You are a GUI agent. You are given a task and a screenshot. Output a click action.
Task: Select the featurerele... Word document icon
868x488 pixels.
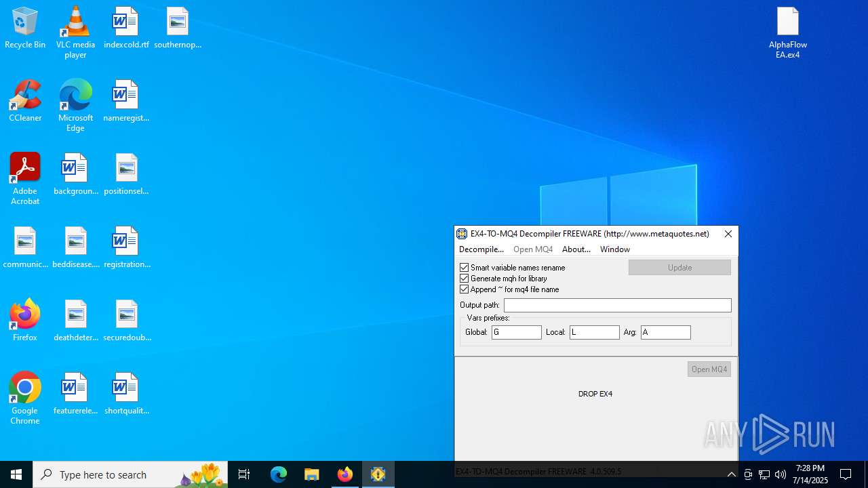pos(75,394)
